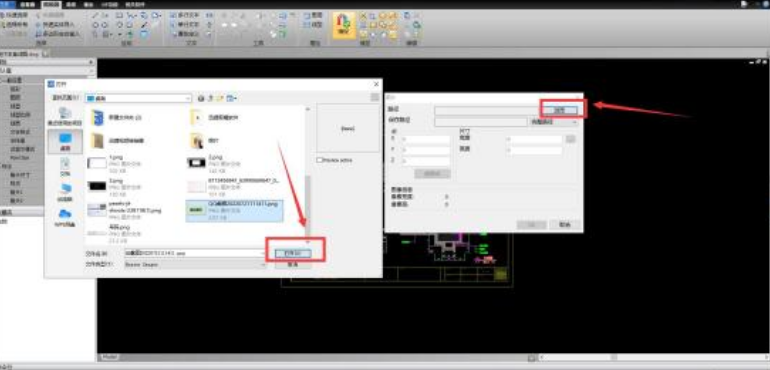The width and height of the screenshot is (770, 370).
Task: Click the create new folder icon in the file dialog
Action: tap(220, 99)
